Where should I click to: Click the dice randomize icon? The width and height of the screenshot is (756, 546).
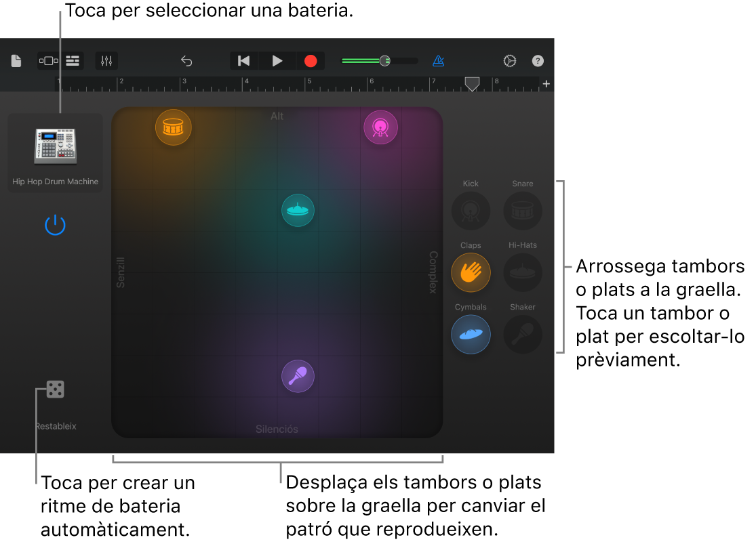(55, 389)
